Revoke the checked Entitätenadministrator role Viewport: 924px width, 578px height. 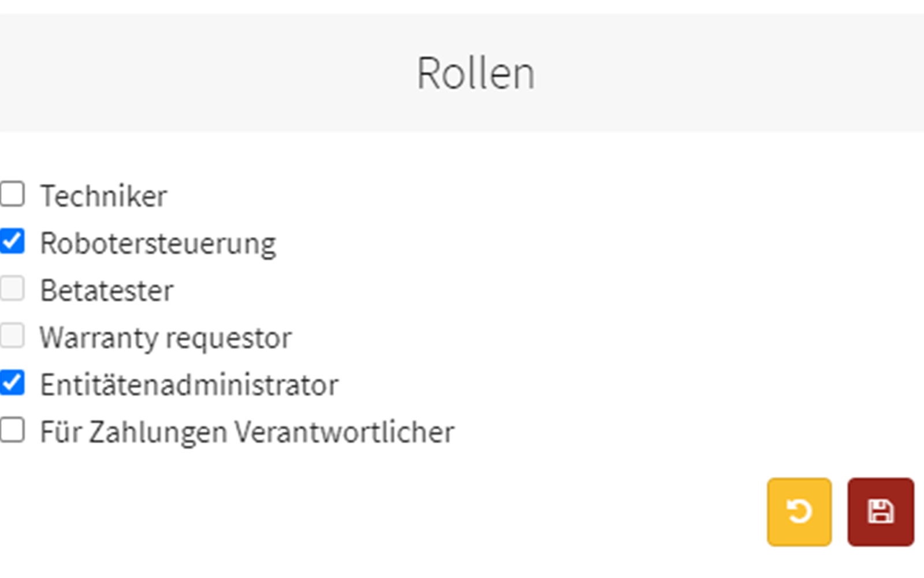(12, 383)
